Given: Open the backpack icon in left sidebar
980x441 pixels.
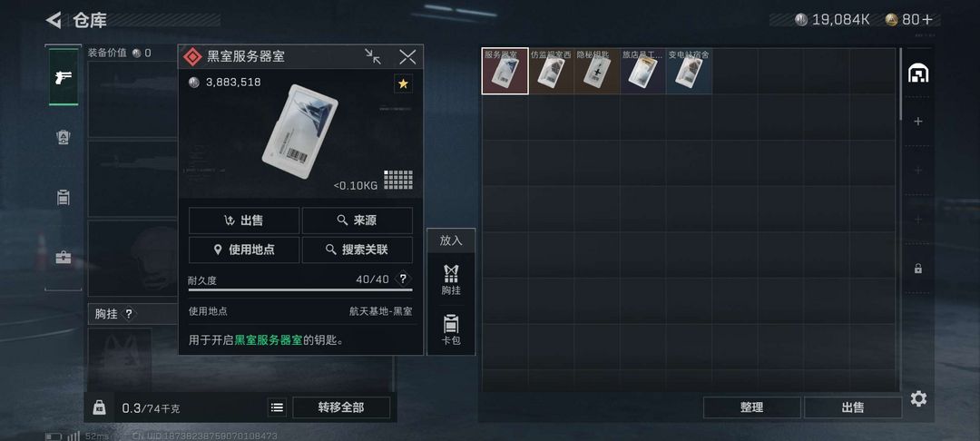Looking at the screenshot, I should point(64,198).
